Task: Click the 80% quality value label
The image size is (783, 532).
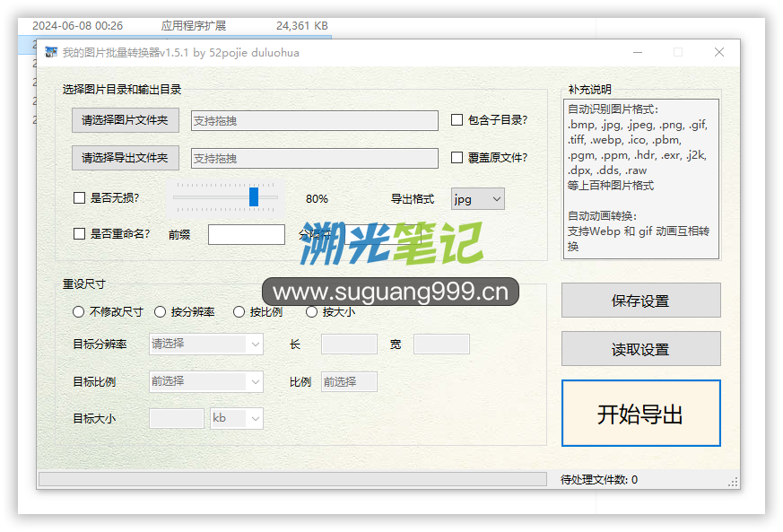Action: click(x=318, y=199)
